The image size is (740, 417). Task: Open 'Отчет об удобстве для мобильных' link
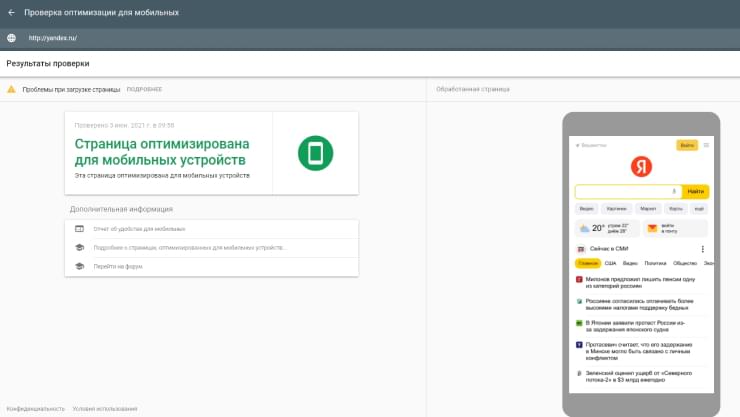click(x=139, y=229)
